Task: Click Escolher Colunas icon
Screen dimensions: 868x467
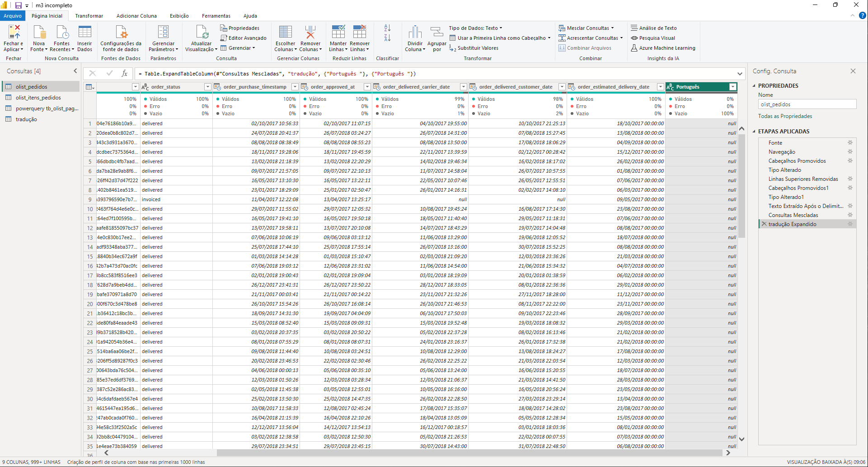Action: point(285,33)
